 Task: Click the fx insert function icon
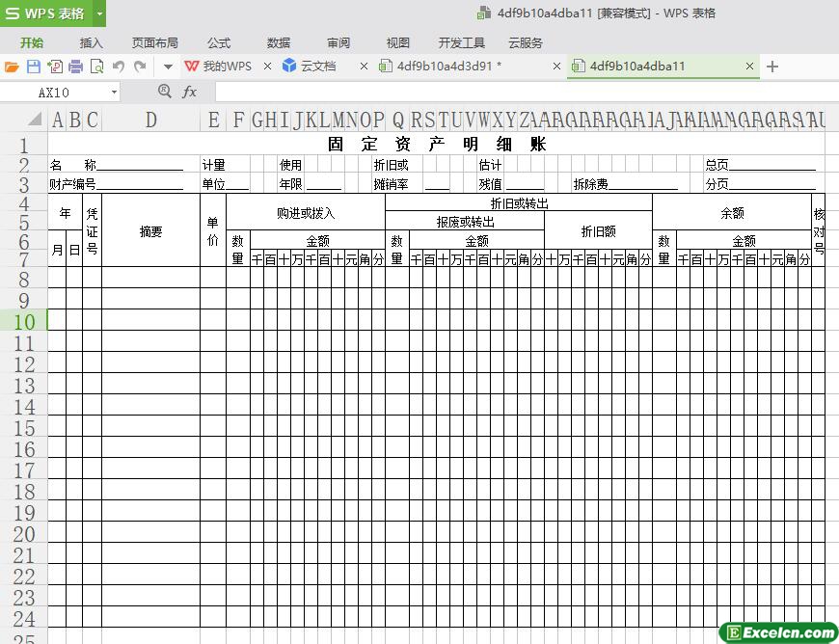[x=190, y=92]
